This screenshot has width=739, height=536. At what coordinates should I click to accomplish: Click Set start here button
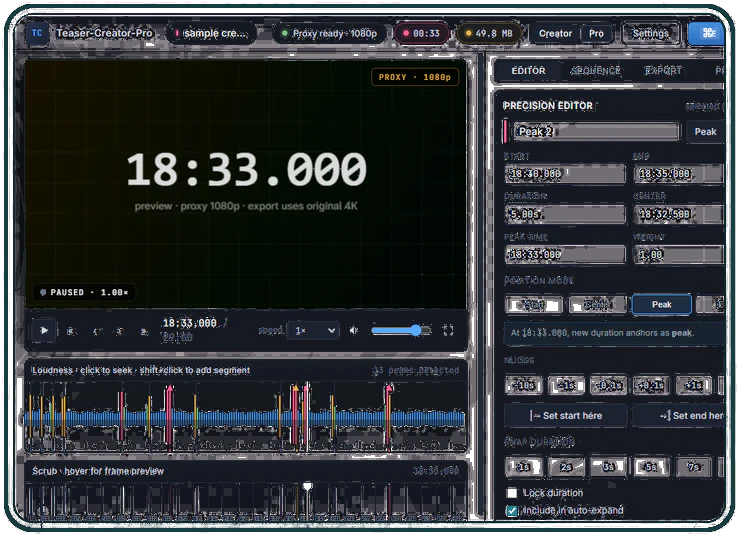click(x=566, y=415)
